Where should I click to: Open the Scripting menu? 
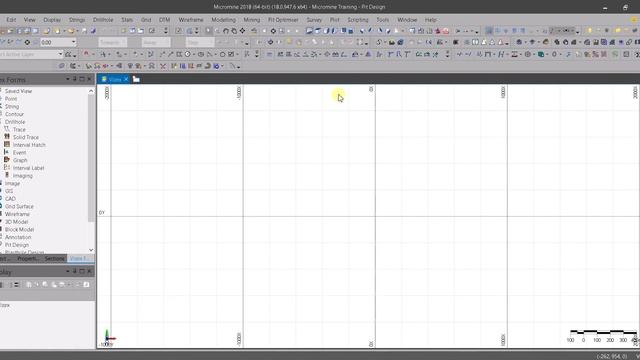coord(358,20)
